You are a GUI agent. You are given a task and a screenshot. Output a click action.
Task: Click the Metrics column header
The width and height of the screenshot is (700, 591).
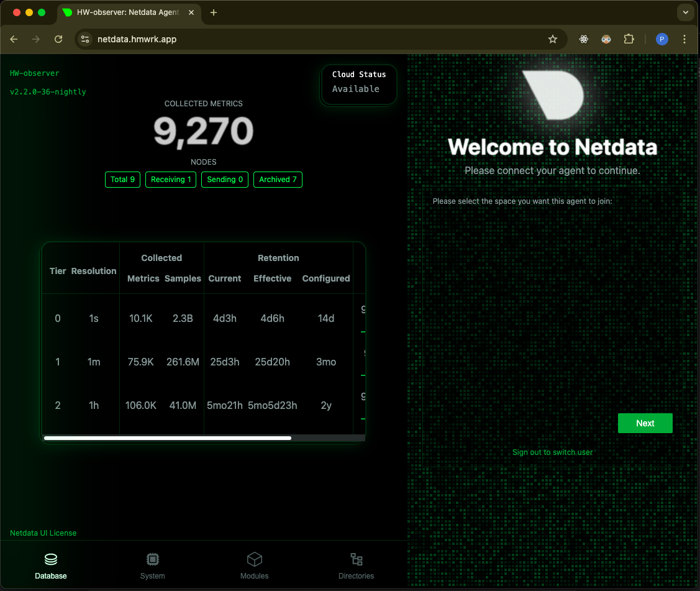143,278
